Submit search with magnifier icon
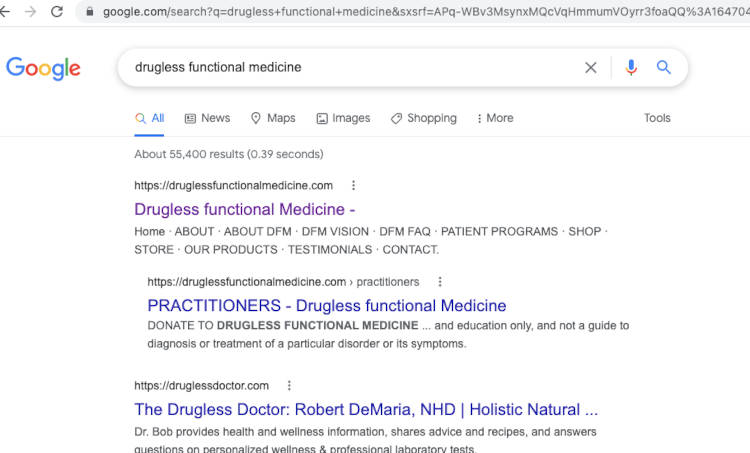 point(663,67)
